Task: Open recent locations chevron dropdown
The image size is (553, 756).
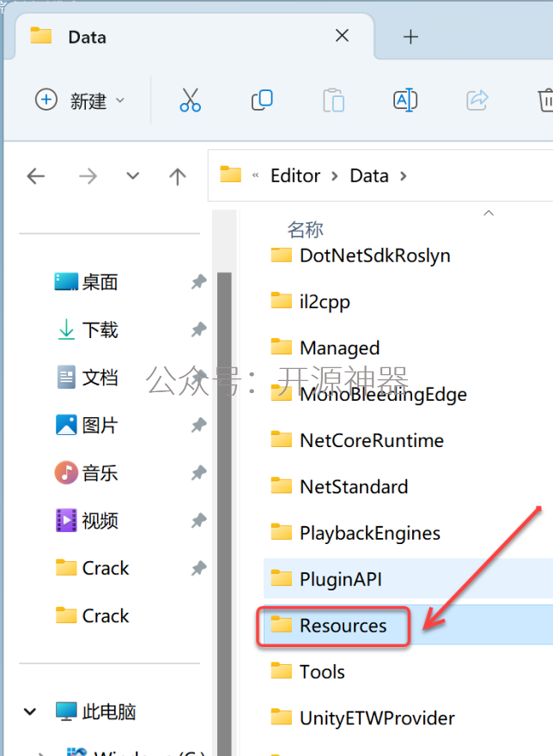Action: [x=133, y=177]
